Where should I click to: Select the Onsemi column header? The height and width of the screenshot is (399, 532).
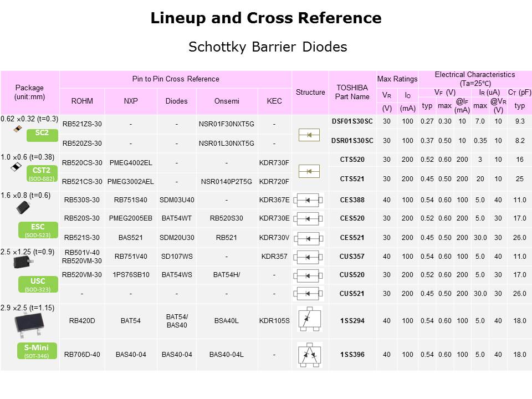[227, 101]
